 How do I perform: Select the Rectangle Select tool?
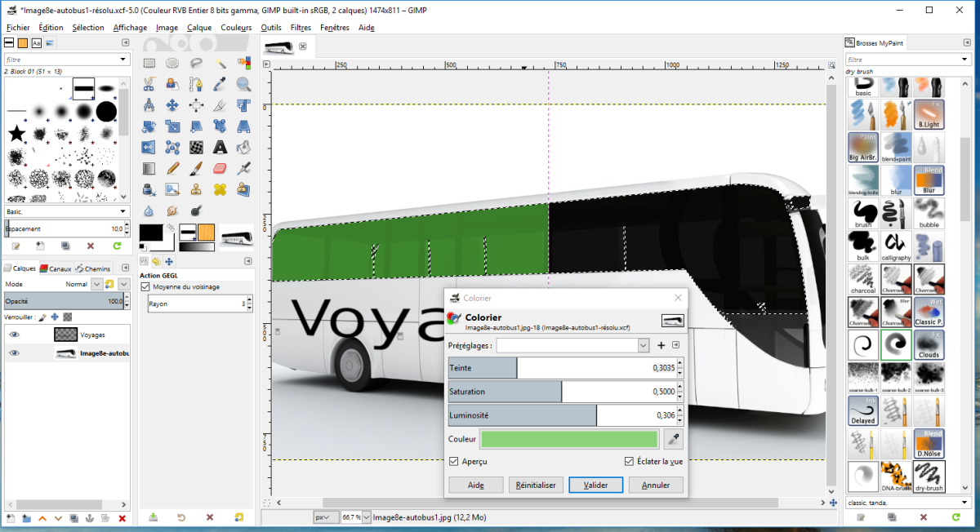pos(149,63)
